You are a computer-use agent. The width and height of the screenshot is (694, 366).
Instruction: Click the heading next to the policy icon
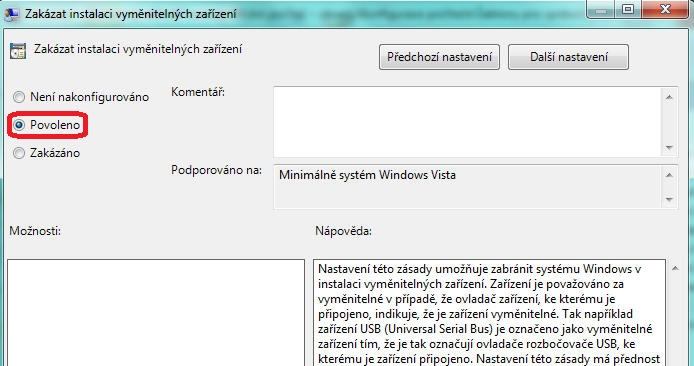click(138, 49)
